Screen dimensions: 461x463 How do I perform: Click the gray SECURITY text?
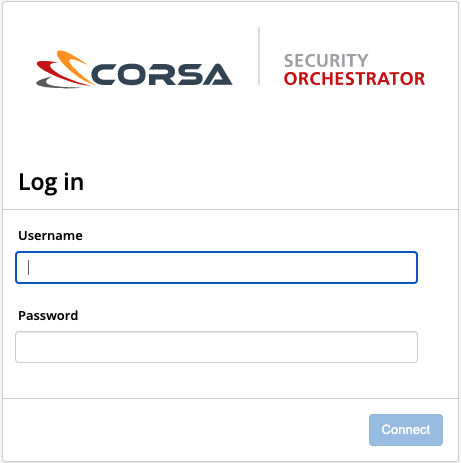326,61
